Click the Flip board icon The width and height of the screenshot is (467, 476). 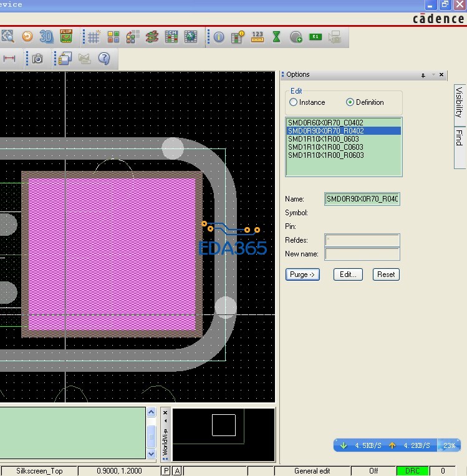(65, 37)
